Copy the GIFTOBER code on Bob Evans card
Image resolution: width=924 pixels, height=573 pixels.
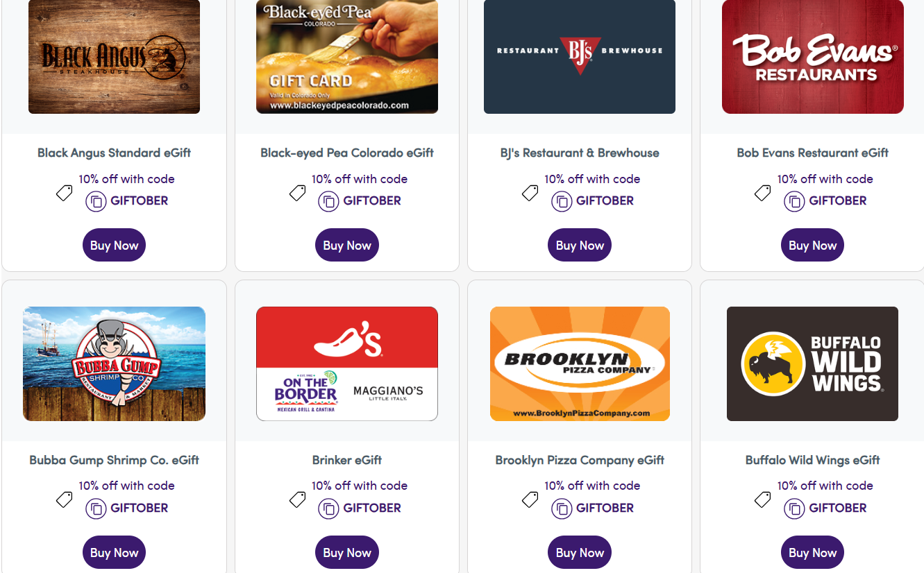pos(794,201)
